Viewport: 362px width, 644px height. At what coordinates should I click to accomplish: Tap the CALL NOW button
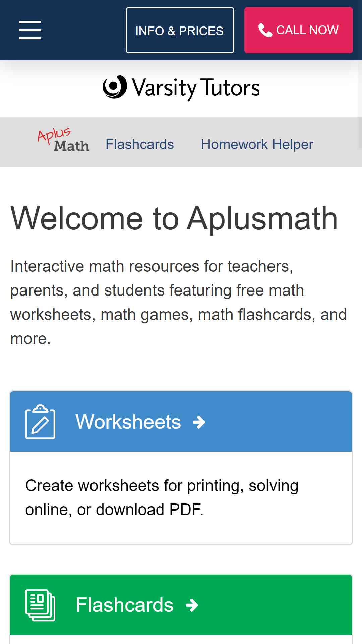click(x=299, y=30)
